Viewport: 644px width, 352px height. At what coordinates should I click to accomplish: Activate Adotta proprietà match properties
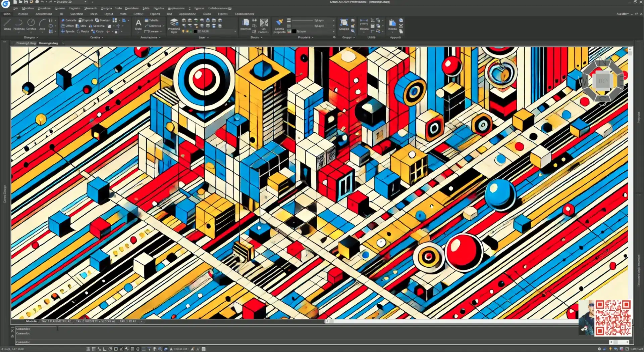[279, 26]
